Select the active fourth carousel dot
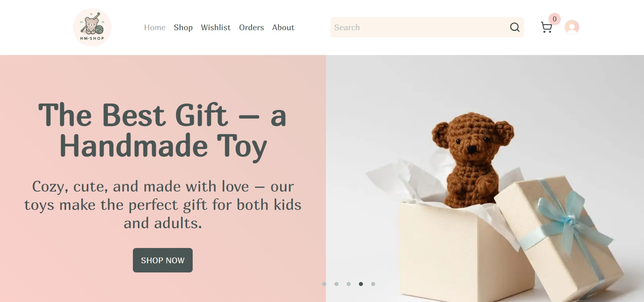This screenshot has height=302, width=644. [x=361, y=284]
